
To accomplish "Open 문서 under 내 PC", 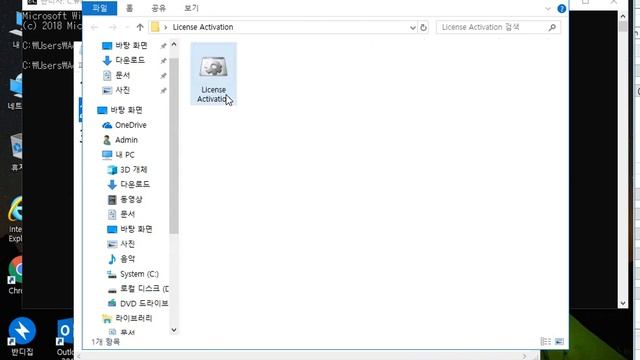I will (127, 214).
